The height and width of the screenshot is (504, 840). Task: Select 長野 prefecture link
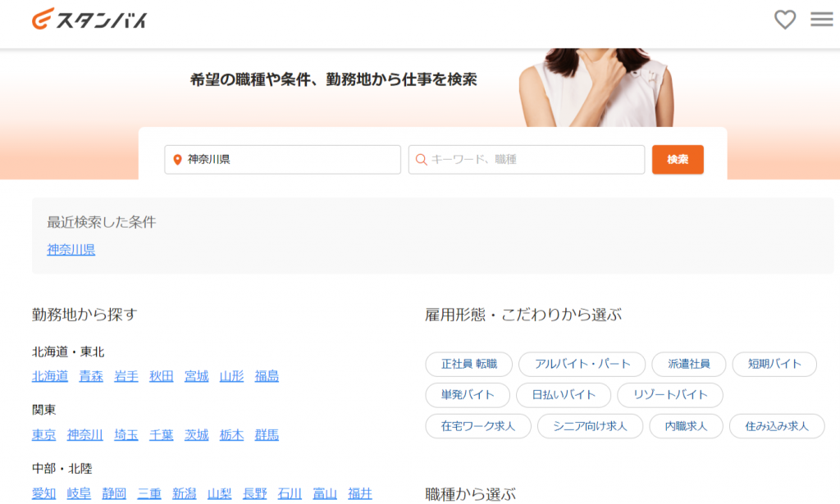coord(254,493)
